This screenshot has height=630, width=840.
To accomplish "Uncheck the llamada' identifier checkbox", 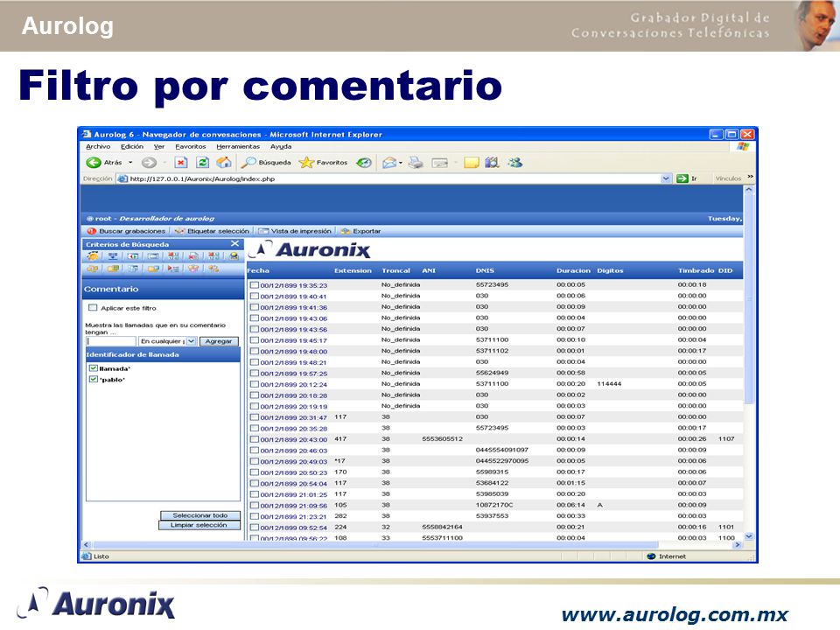I will [x=94, y=368].
